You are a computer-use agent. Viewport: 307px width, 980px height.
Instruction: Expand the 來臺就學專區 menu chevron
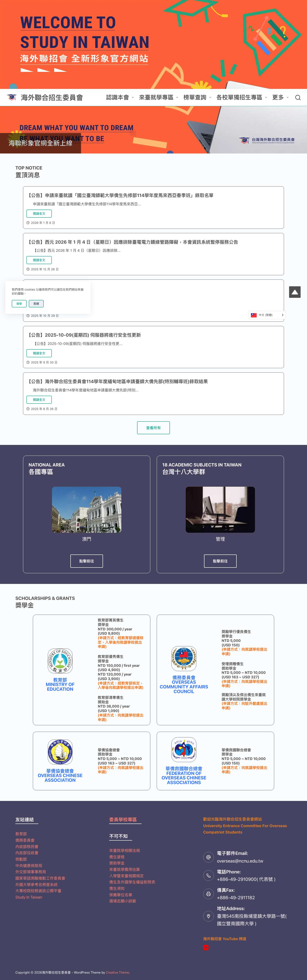(177, 98)
